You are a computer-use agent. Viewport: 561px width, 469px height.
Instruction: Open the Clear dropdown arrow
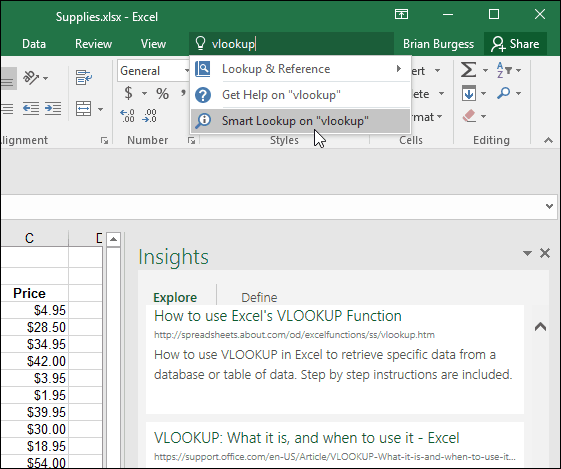483,116
